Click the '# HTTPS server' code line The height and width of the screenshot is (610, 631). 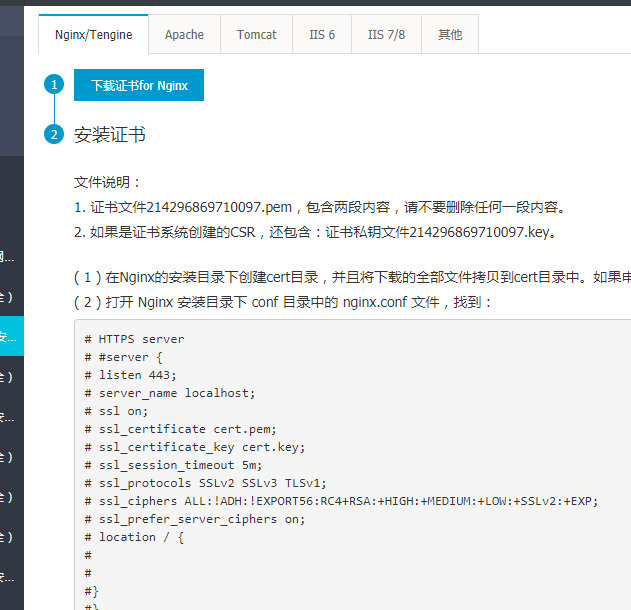coord(134,339)
